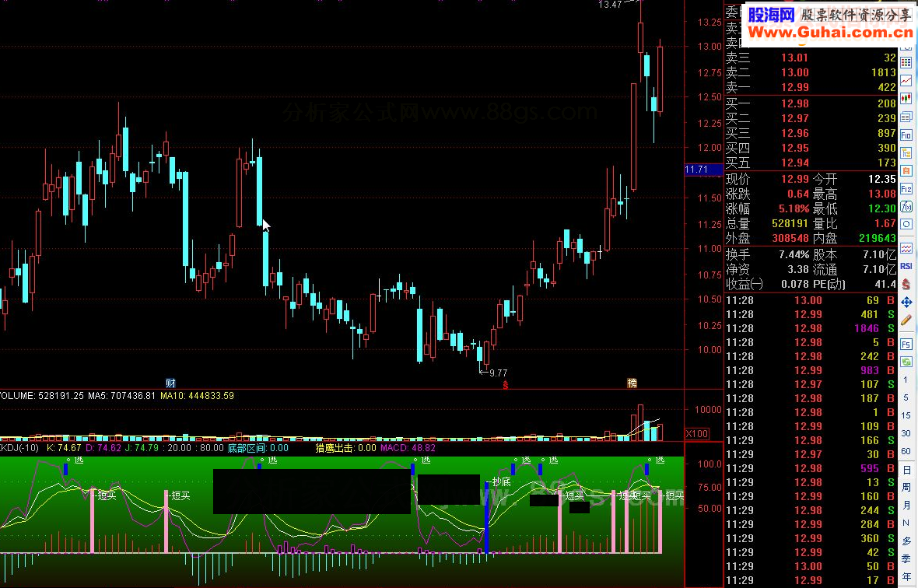Open the orange document news icon
The image size is (918, 588).
(906, 171)
